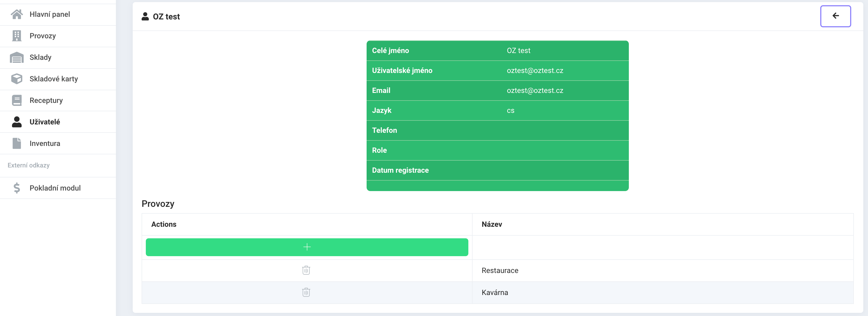Image resolution: width=868 pixels, height=316 pixels.
Task: Click the Provozy section heading
Action: coord(158,204)
